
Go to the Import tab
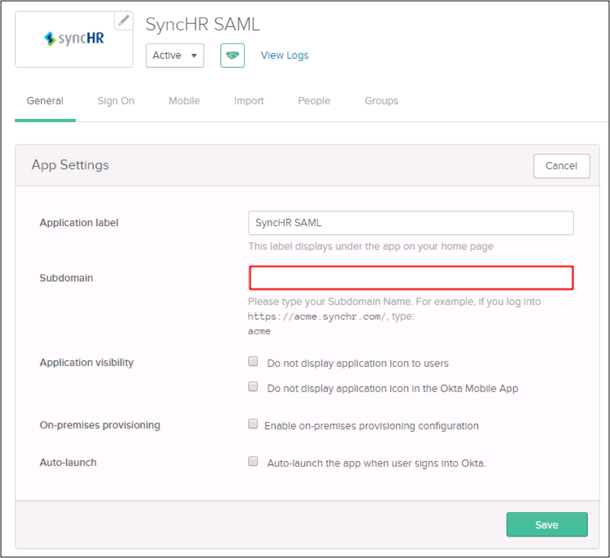(249, 101)
